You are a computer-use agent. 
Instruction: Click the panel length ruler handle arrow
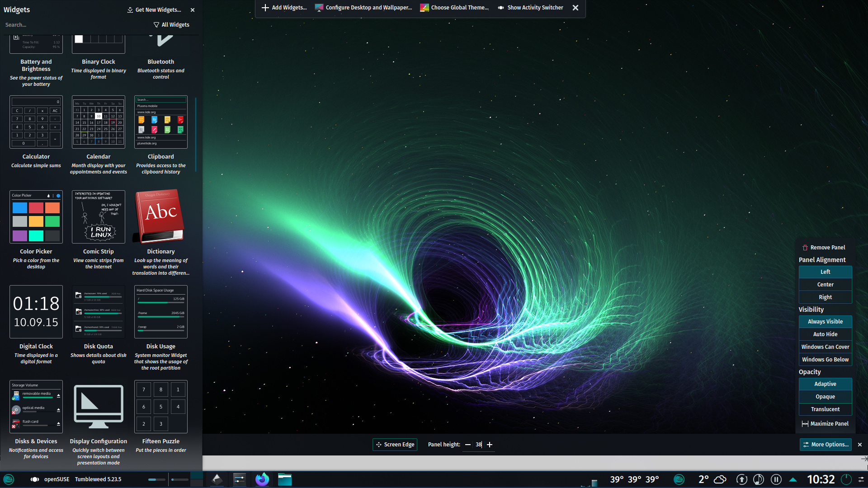[864, 459]
